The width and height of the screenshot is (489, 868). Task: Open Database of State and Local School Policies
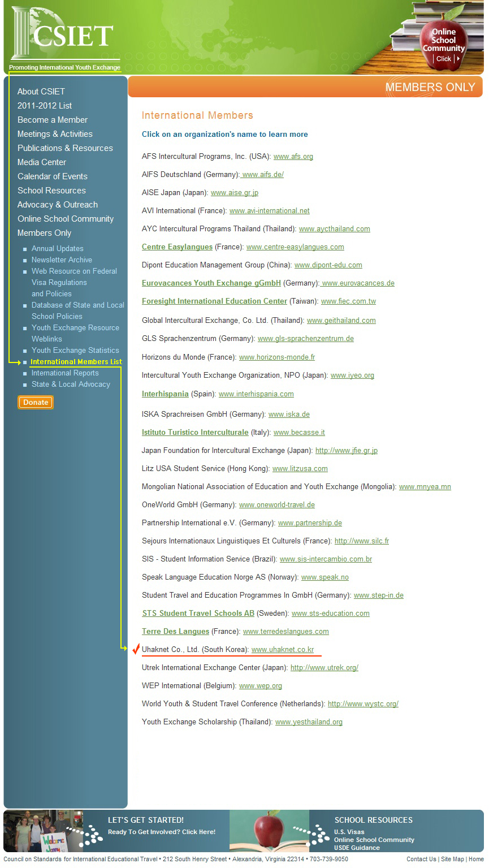coord(78,310)
